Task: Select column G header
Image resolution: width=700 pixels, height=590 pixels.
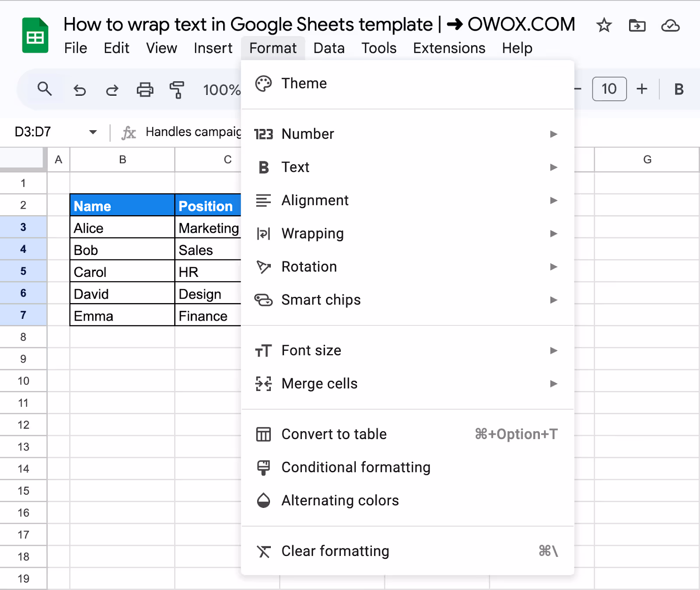Action: (647, 160)
